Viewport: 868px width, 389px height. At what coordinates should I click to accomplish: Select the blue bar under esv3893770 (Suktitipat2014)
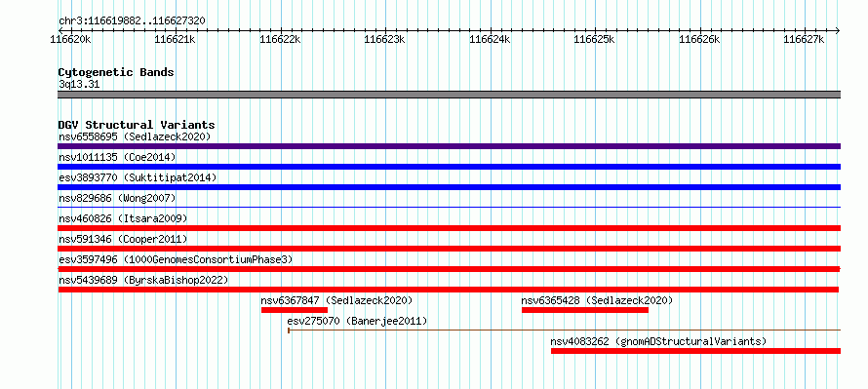[x=449, y=187]
